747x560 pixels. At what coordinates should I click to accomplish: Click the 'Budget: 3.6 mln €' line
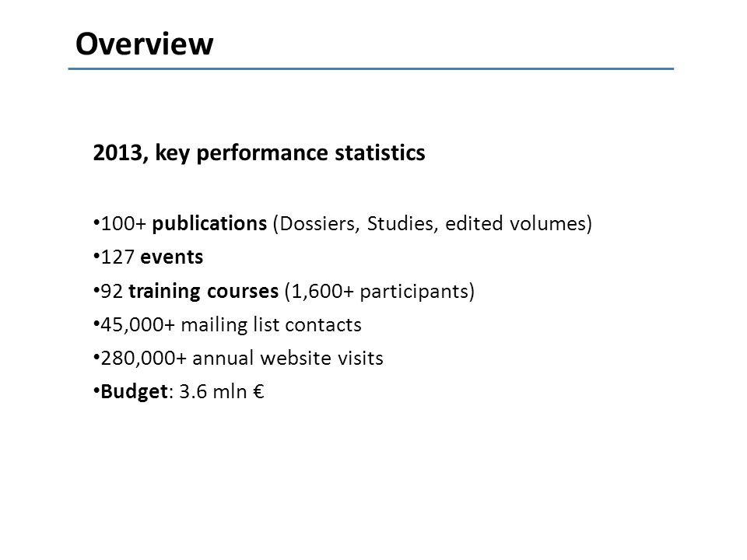[179, 392]
